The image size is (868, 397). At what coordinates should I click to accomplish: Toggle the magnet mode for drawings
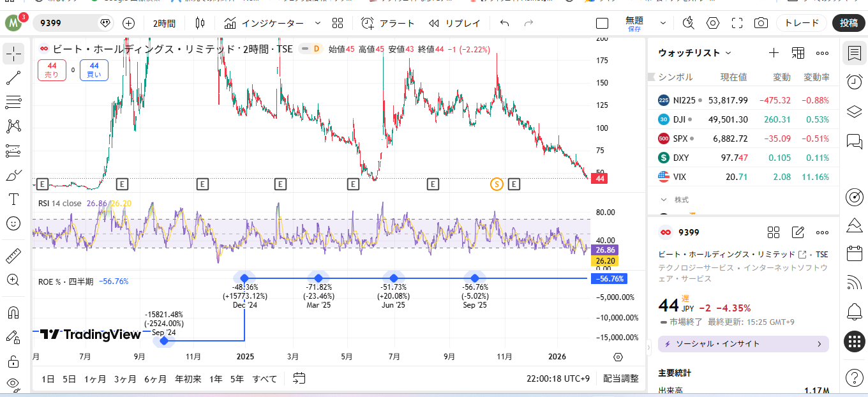pyautogui.click(x=13, y=313)
